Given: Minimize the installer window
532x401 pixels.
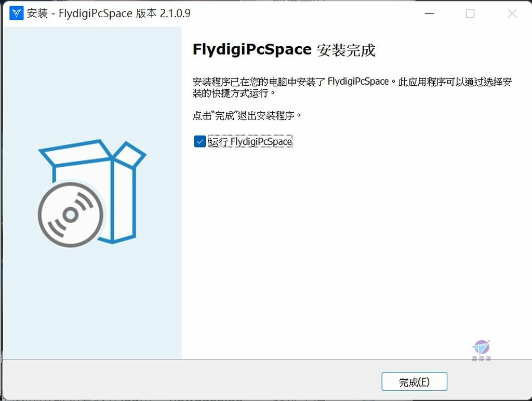Looking at the screenshot, I should 429,14.
